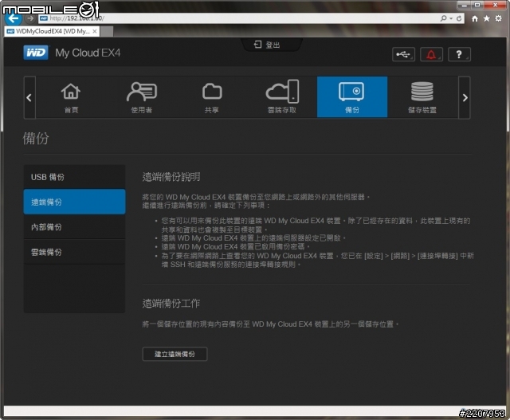Image resolution: width=510 pixels, height=420 pixels.
Task: Show more navigation items with right arrow
Action: [465, 97]
